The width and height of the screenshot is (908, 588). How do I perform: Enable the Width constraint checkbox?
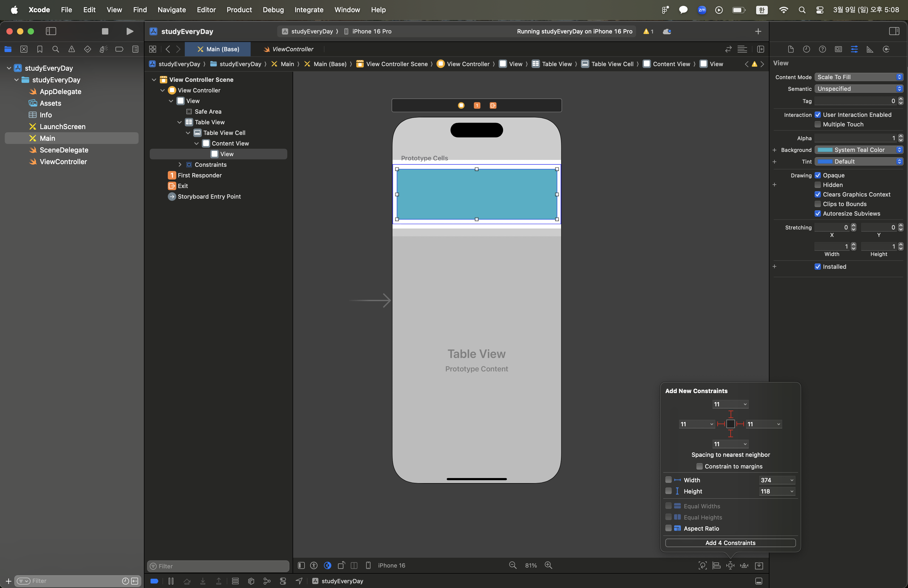click(x=669, y=480)
